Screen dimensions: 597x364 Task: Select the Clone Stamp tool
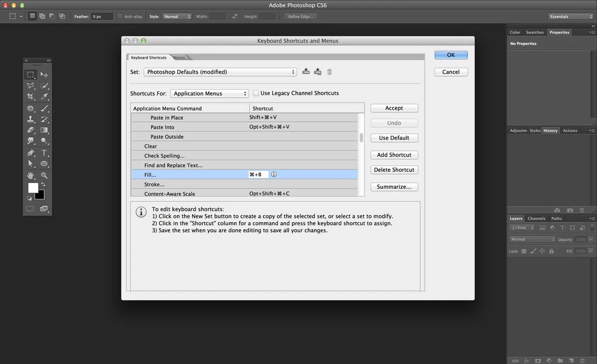click(x=31, y=119)
